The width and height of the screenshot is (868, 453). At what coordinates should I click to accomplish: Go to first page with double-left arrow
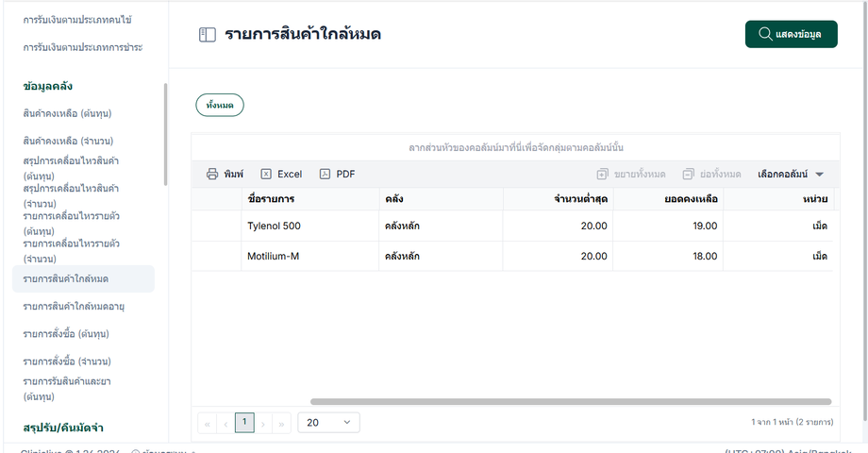pos(207,424)
